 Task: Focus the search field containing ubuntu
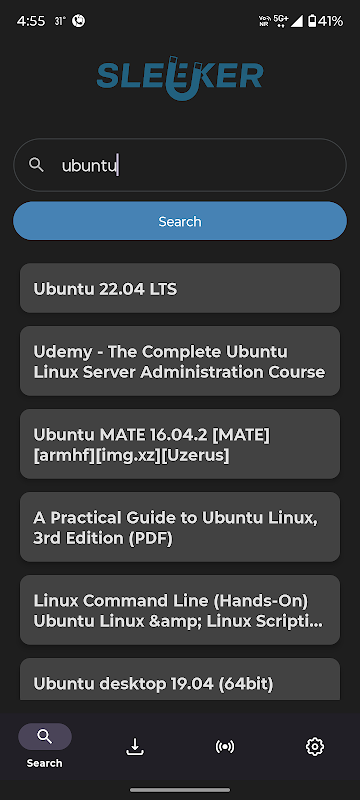[180, 165]
